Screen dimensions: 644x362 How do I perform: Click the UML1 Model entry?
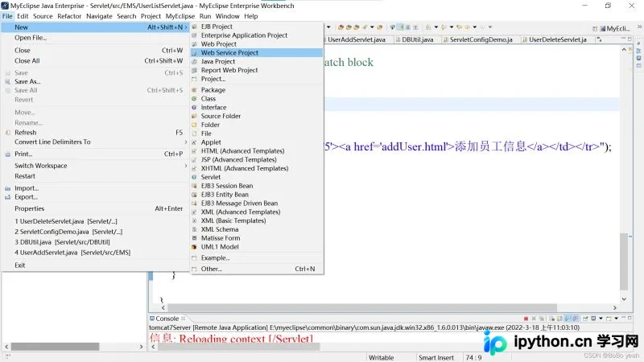pyautogui.click(x=257, y=247)
